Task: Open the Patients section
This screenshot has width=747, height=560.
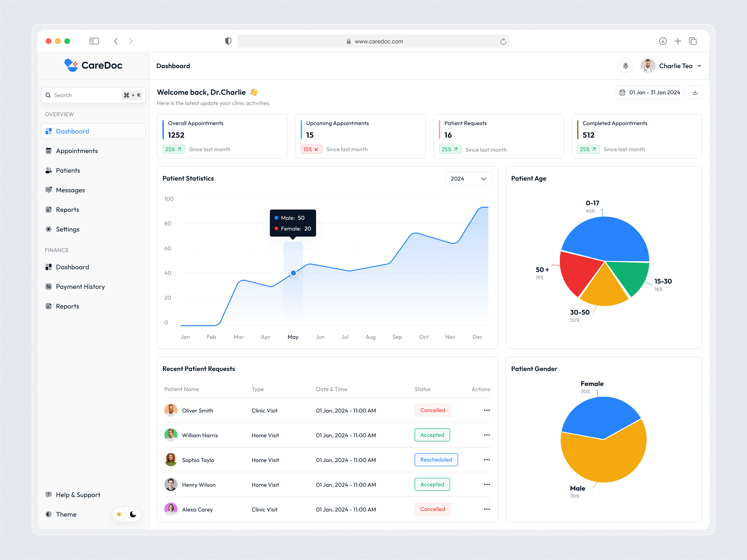Action: [68, 170]
